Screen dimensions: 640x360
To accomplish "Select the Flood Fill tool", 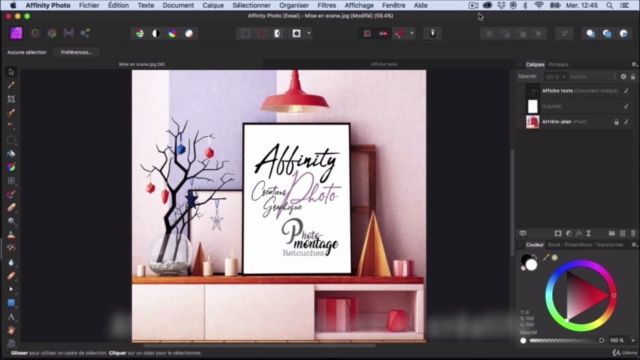I will 11,153.
